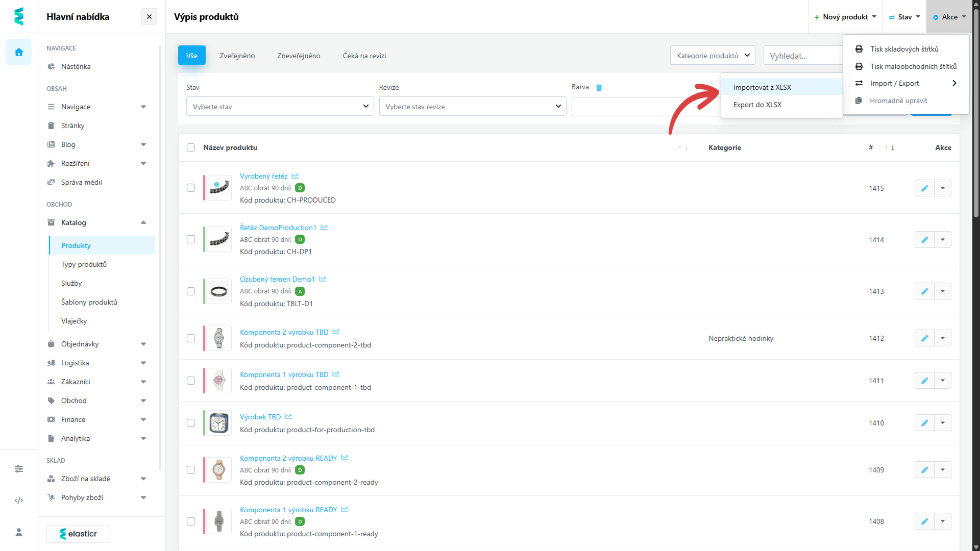
Task: Click the Nový produkt button
Action: point(845,17)
